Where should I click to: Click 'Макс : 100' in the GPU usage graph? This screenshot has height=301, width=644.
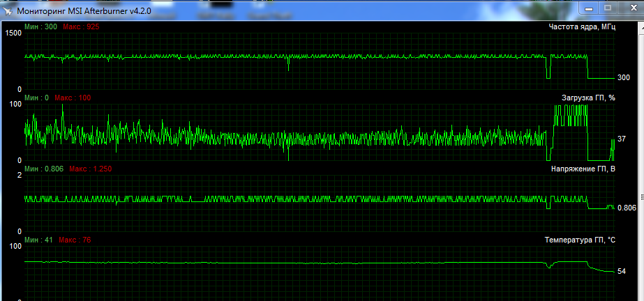[73, 98]
